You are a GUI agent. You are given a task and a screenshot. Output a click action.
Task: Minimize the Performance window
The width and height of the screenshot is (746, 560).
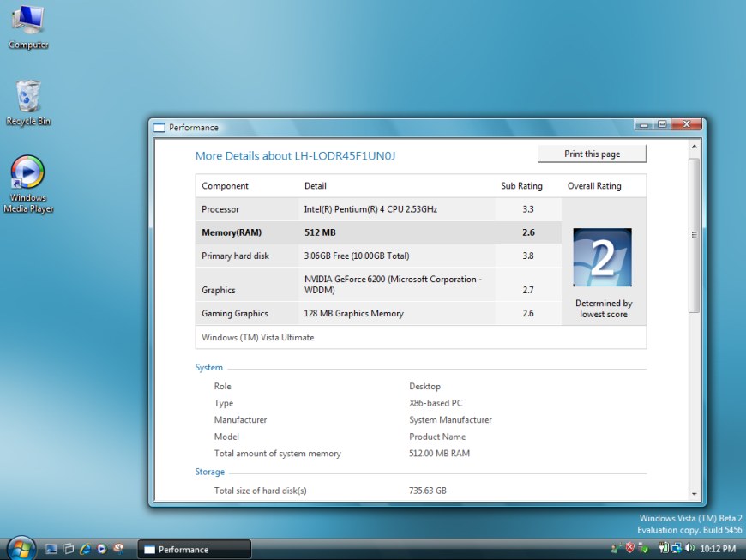click(x=644, y=124)
